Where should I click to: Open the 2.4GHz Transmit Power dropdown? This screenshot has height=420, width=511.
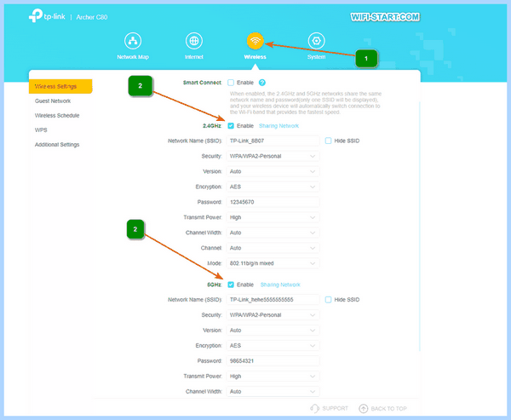point(273,217)
